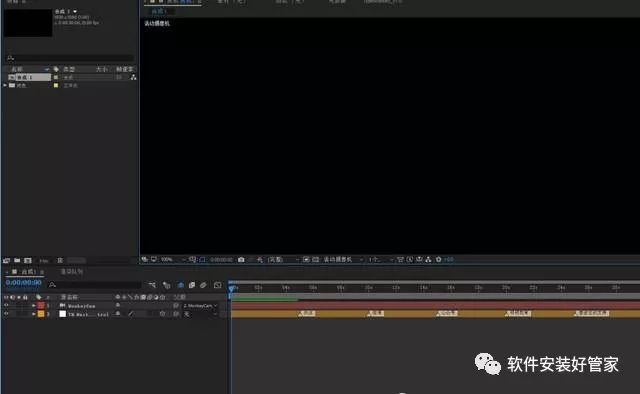Open resolution dropdown showing (完整)

coord(283,260)
